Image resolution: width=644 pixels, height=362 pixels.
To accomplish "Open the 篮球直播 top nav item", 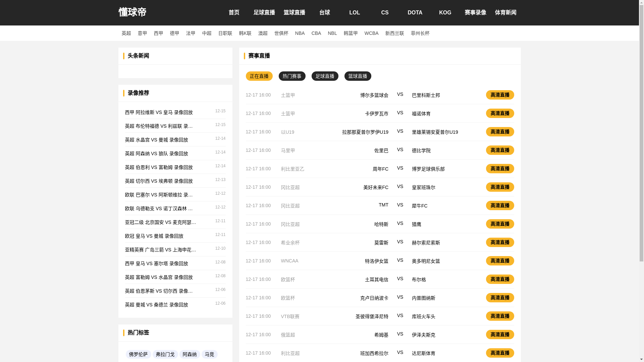I will click(x=294, y=13).
